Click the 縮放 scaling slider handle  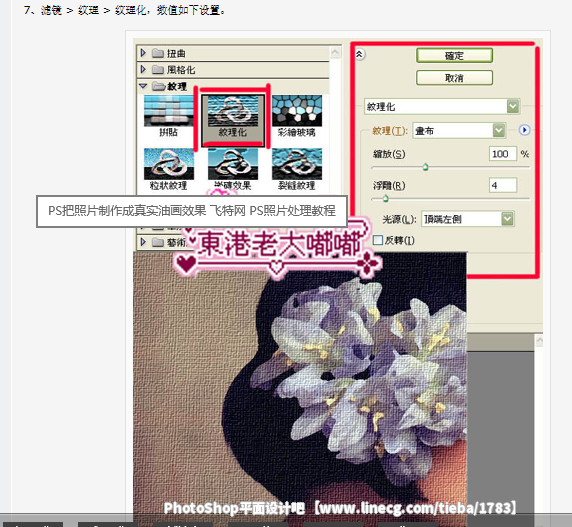click(x=425, y=167)
